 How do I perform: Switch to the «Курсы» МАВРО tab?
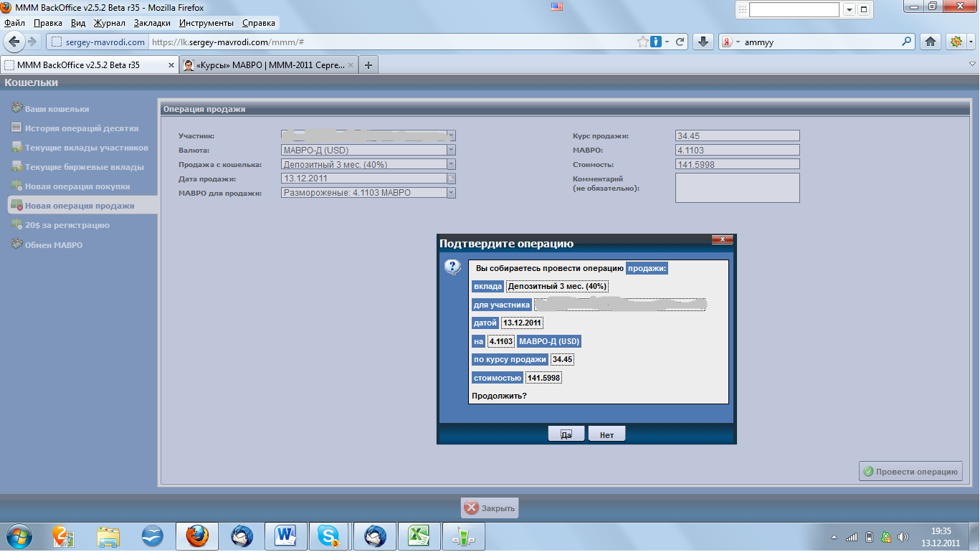(x=269, y=65)
